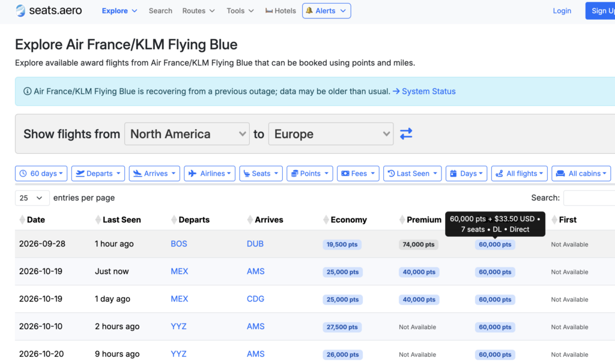Click MEX in the MEX to AMS row
This screenshot has width=615, height=364.
179,271
